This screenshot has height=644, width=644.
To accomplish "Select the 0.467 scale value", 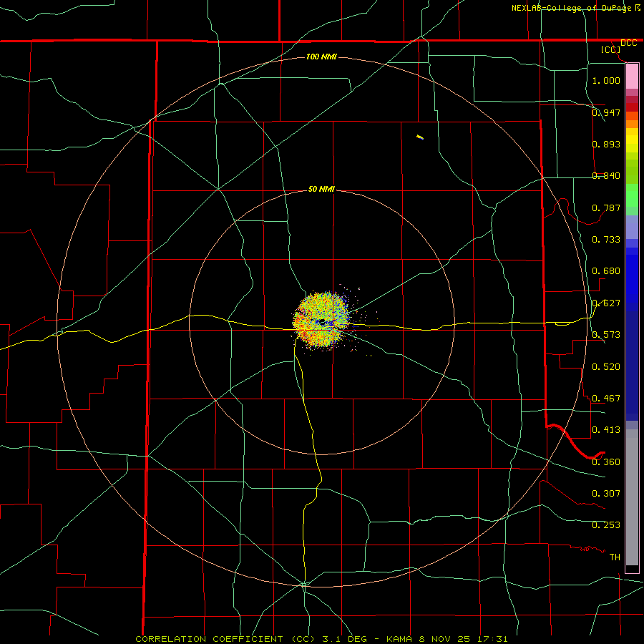I will click(606, 399).
